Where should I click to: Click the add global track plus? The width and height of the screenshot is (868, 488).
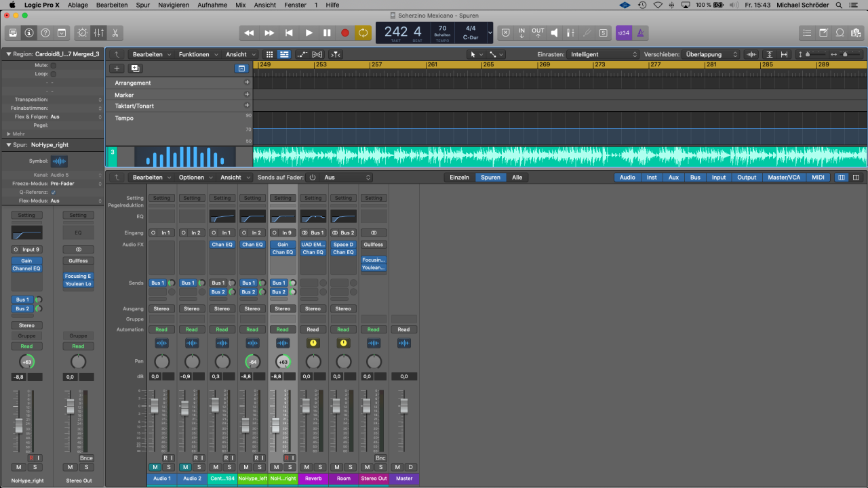117,68
